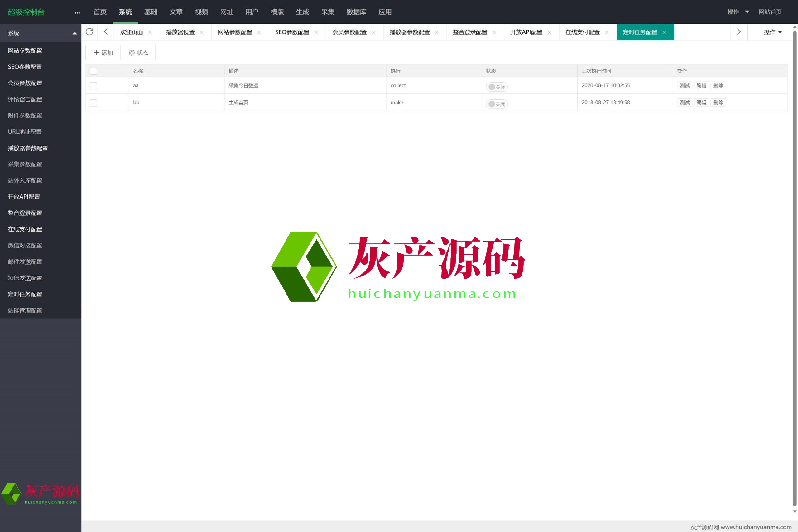Image resolution: width=798 pixels, height=532 pixels.
Task: Open the 采集 top menu
Action: [x=327, y=12]
